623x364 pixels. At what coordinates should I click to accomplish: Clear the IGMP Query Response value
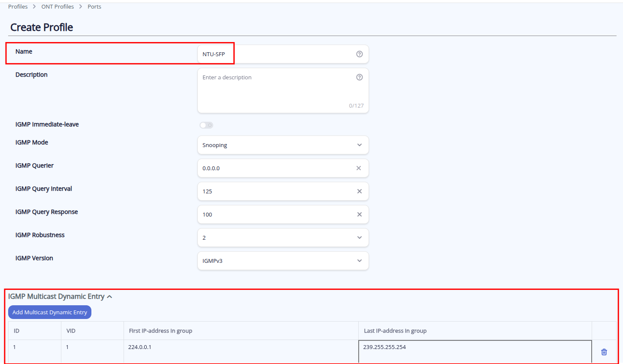click(360, 214)
